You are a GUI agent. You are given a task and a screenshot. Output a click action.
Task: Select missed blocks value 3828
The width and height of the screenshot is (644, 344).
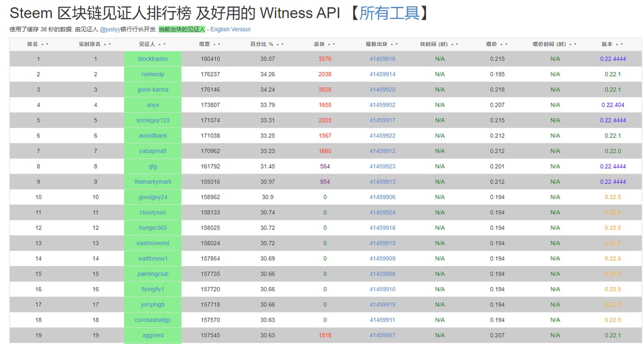pyautogui.click(x=325, y=90)
